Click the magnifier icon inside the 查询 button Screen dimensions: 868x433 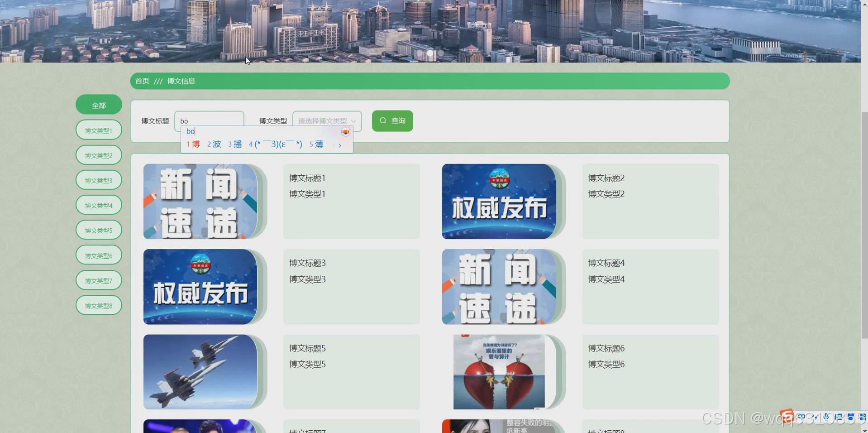tap(383, 121)
